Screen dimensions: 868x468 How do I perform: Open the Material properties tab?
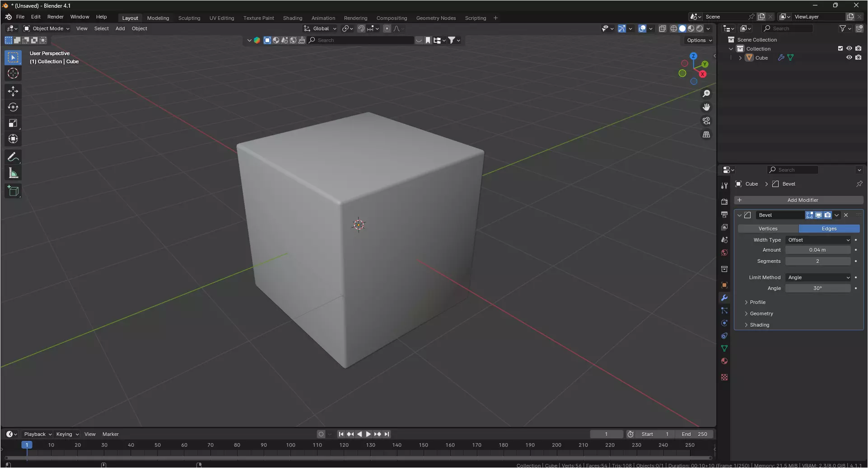point(724,361)
